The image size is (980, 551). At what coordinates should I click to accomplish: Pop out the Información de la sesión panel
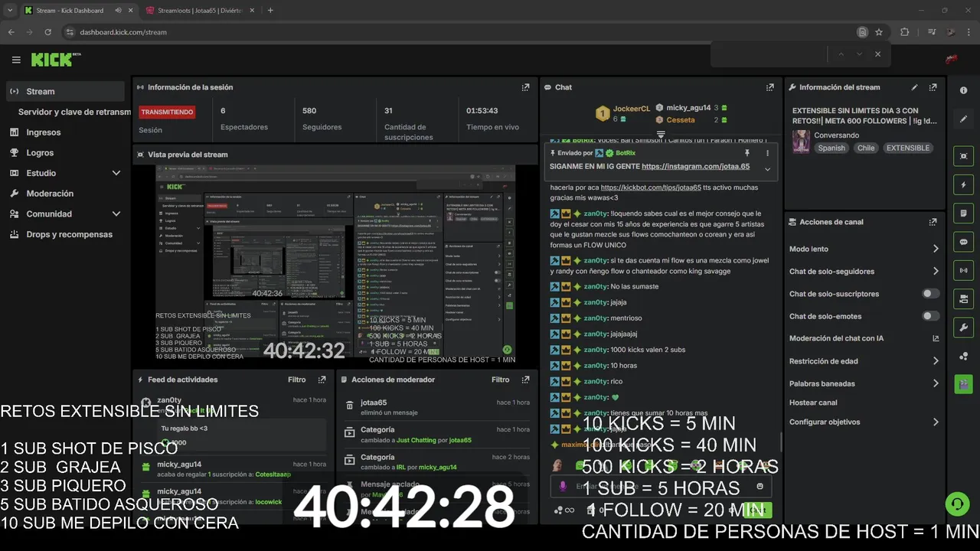(x=525, y=87)
